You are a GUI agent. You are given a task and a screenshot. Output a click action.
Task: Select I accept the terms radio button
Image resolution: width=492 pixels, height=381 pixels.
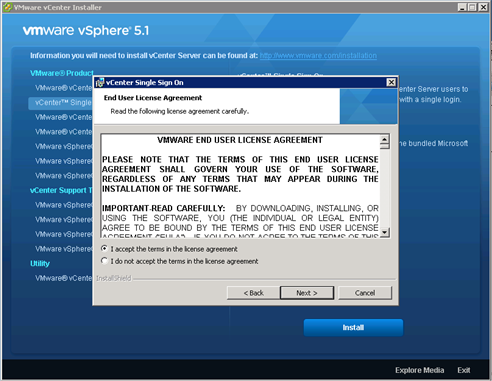coord(104,249)
